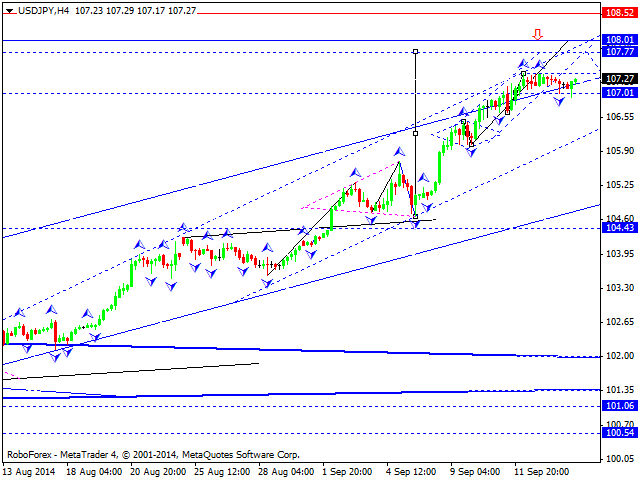Click the red down arrow marker above the 108.01 line
Viewport: 640px width, 480px height.
click(537, 33)
